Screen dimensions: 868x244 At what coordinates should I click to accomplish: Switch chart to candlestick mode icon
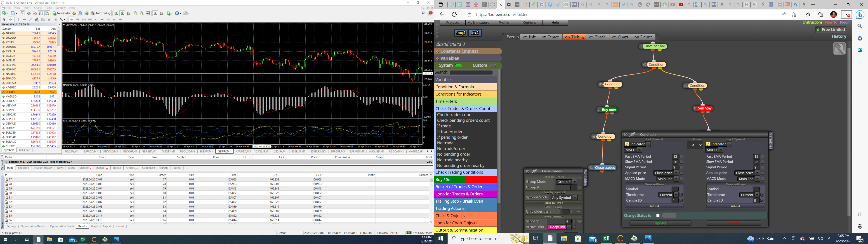tap(122, 13)
